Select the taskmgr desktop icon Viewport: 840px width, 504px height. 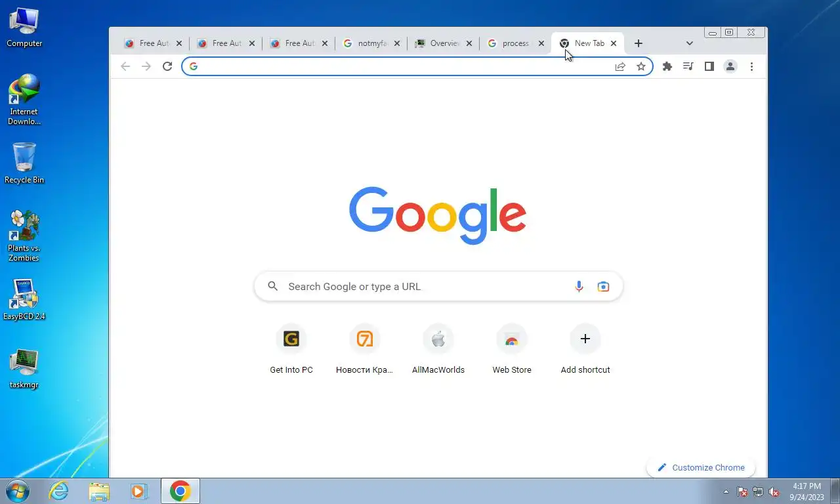[24, 369]
